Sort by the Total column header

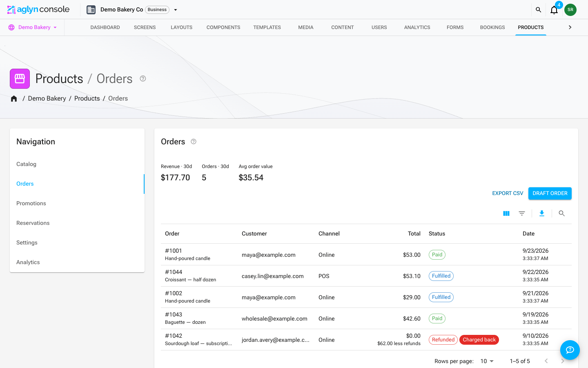pos(414,233)
